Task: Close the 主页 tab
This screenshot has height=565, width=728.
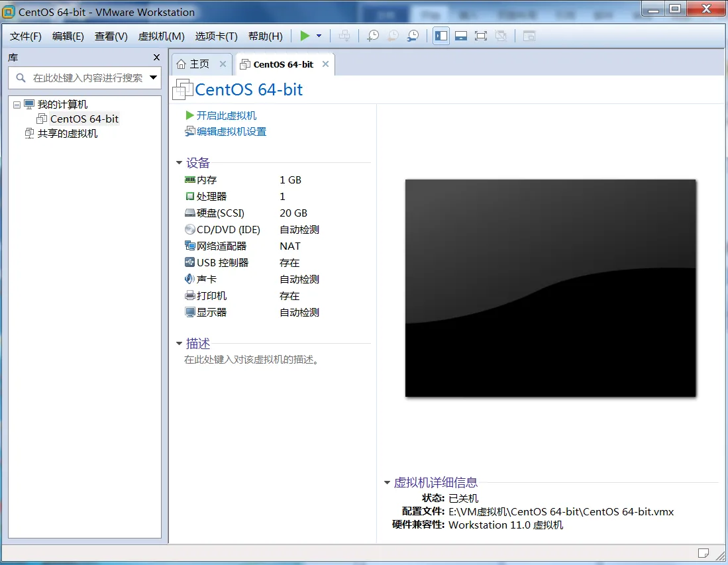Action: pyautogui.click(x=223, y=64)
